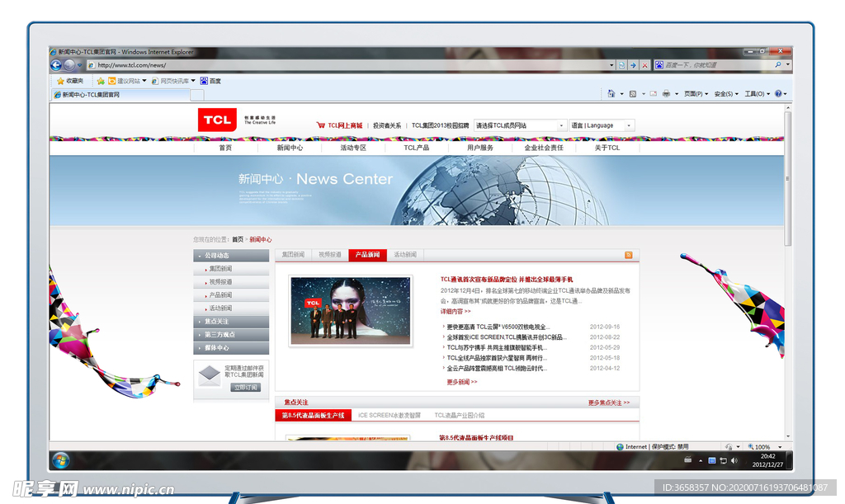845x504 pixels.
Task: Click the read mail icon in command bar
Action: [654, 94]
